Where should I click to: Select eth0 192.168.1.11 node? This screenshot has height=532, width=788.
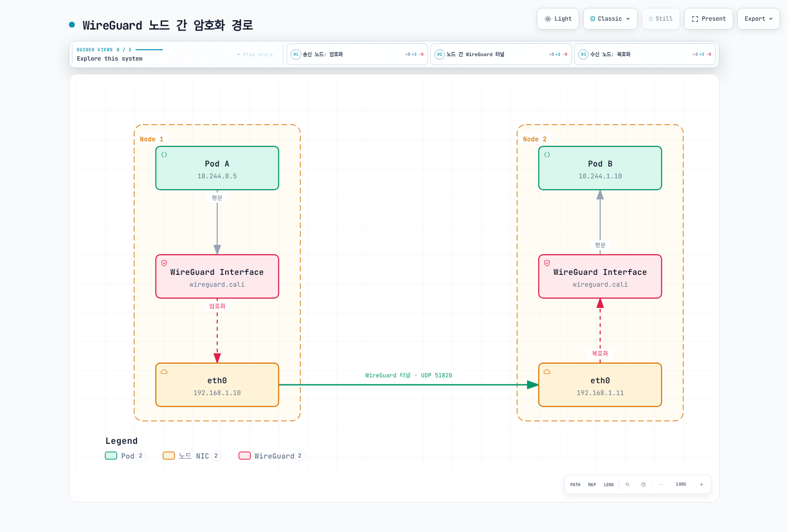(x=600, y=385)
